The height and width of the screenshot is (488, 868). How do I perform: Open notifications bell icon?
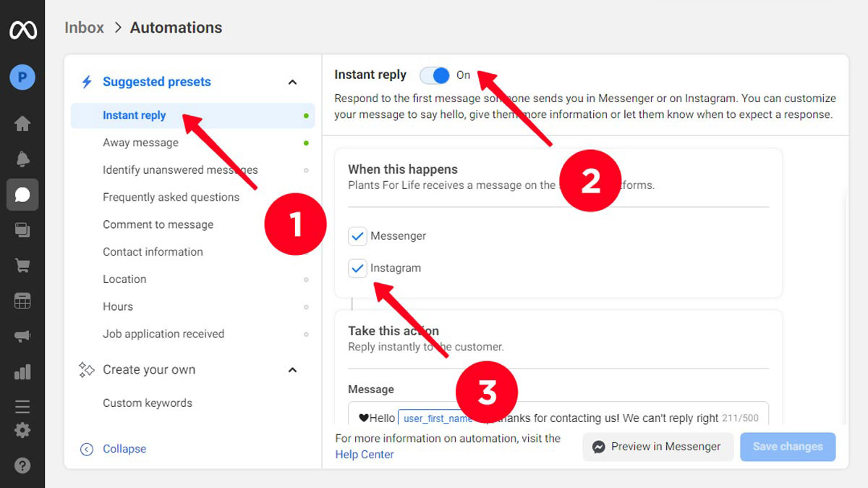tap(22, 159)
